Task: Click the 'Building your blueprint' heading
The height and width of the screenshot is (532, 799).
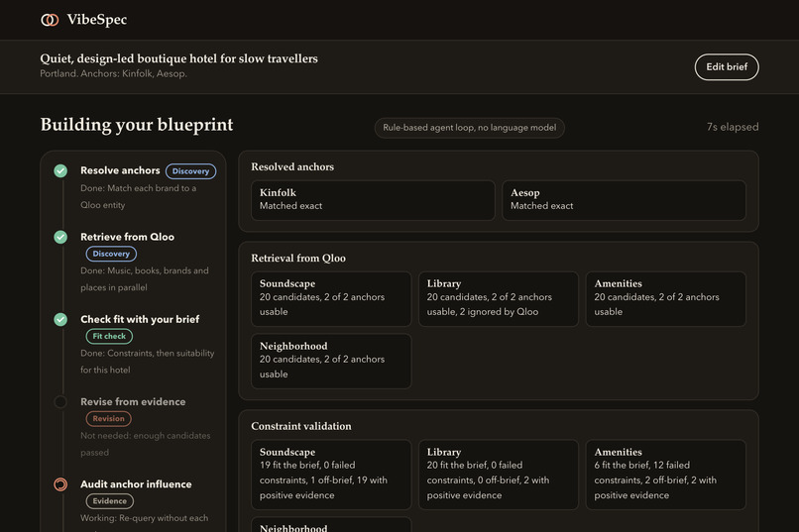Action: (137, 125)
